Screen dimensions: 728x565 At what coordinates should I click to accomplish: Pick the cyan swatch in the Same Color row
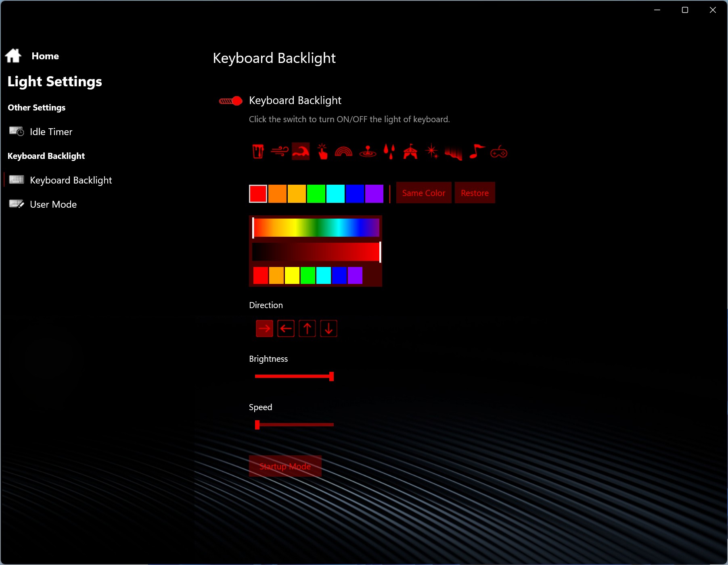point(335,194)
